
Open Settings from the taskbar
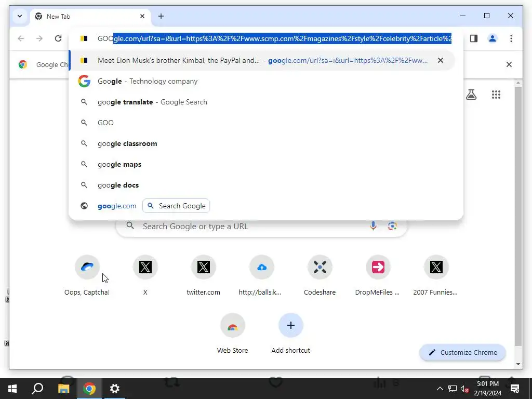pyautogui.click(x=115, y=389)
